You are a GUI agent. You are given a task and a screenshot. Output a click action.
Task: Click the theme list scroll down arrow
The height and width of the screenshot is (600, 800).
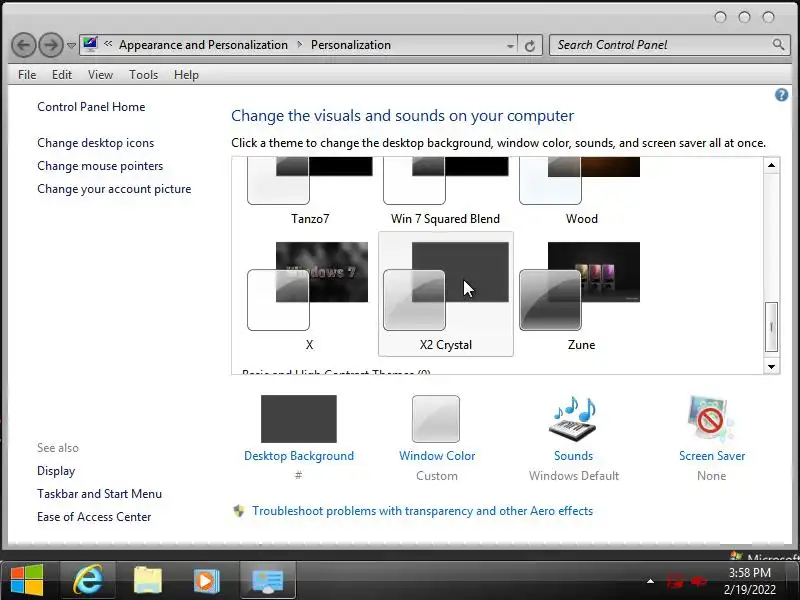[771, 366]
